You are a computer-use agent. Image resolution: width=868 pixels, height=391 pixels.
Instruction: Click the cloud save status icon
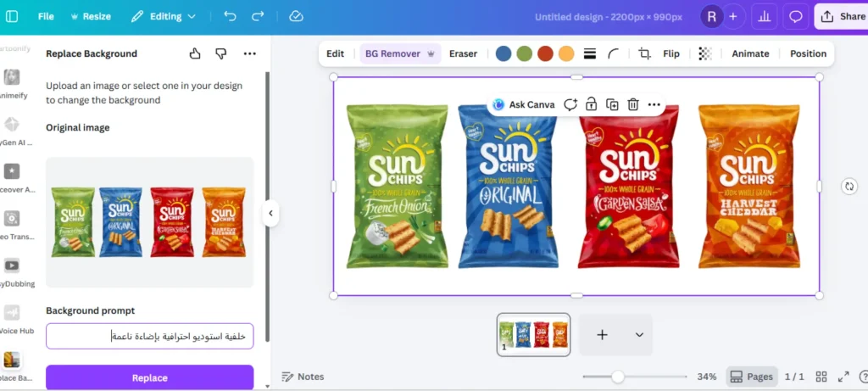296,16
